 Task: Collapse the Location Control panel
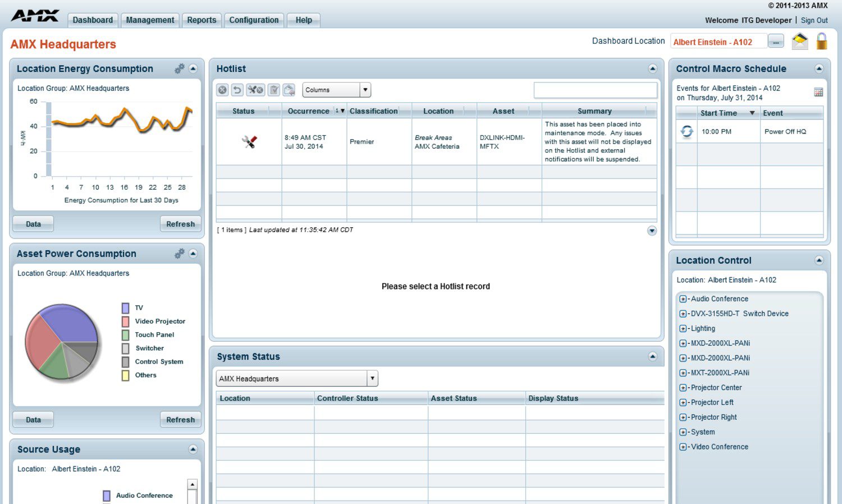coord(819,260)
